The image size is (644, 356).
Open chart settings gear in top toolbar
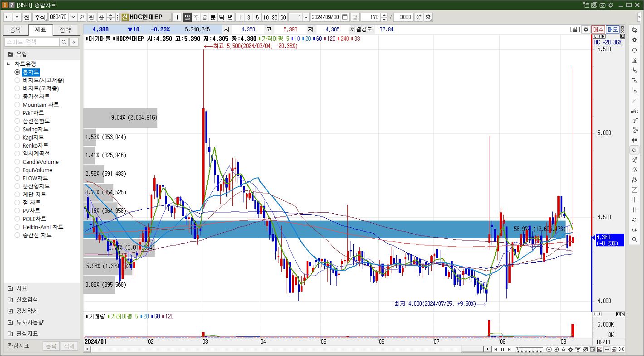(428, 17)
